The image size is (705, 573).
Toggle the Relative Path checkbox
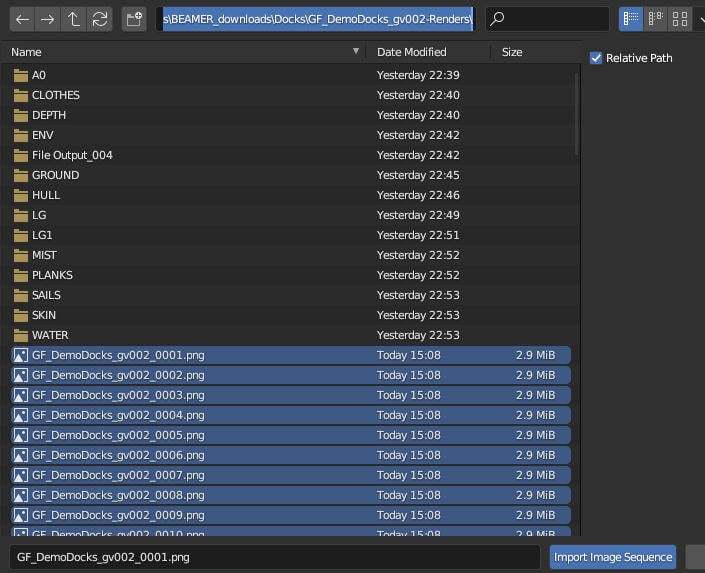click(596, 58)
